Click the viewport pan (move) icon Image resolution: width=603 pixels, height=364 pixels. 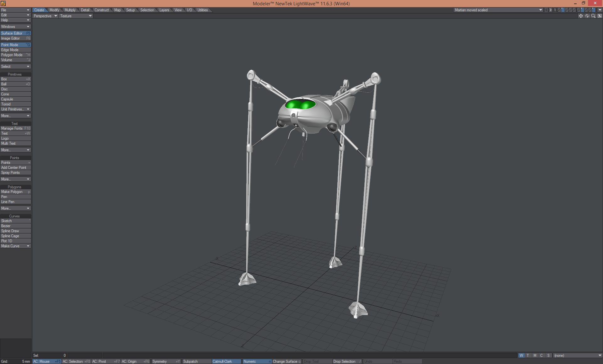click(581, 16)
